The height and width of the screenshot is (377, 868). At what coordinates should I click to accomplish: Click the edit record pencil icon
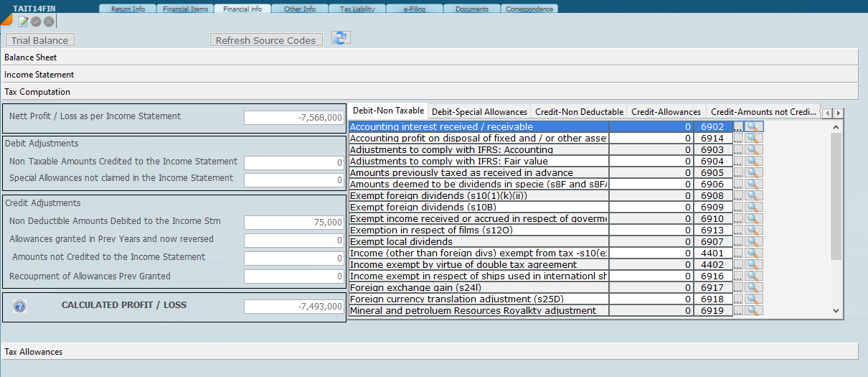pyautogui.click(x=23, y=22)
